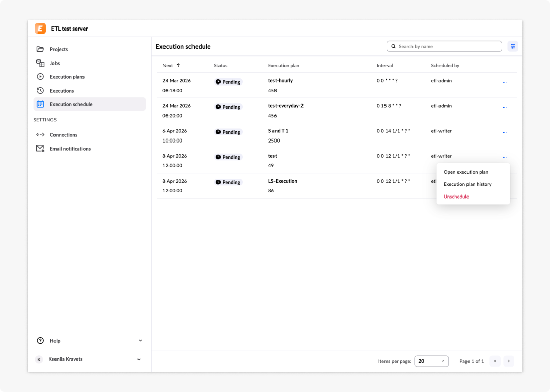Click the Execution plans play icon

pyautogui.click(x=40, y=76)
